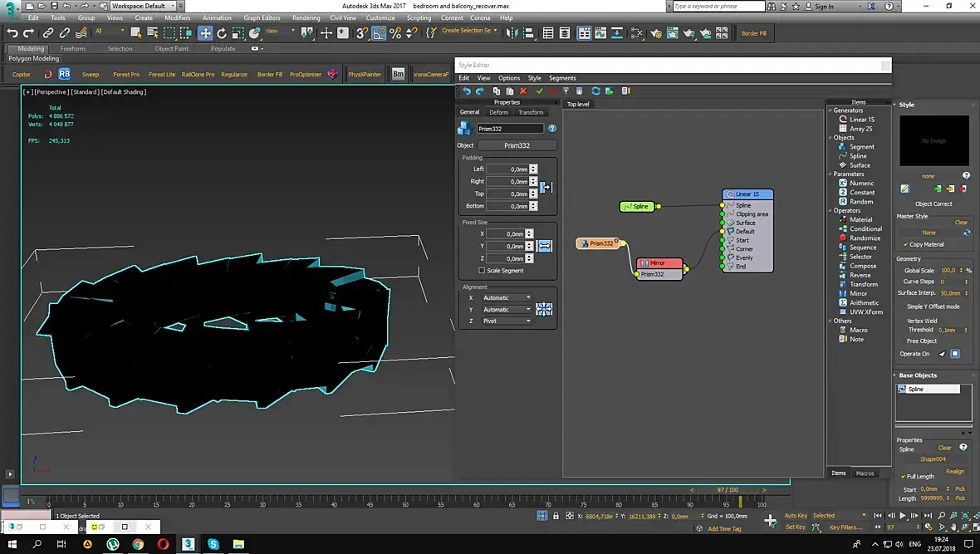The height and width of the screenshot is (554, 980).
Task: Toggle the Copy Material checkbox
Action: point(905,244)
